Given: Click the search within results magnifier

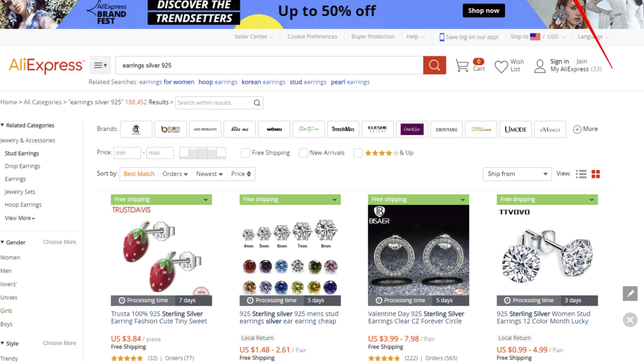Looking at the screenshot, I should (257, 103).
